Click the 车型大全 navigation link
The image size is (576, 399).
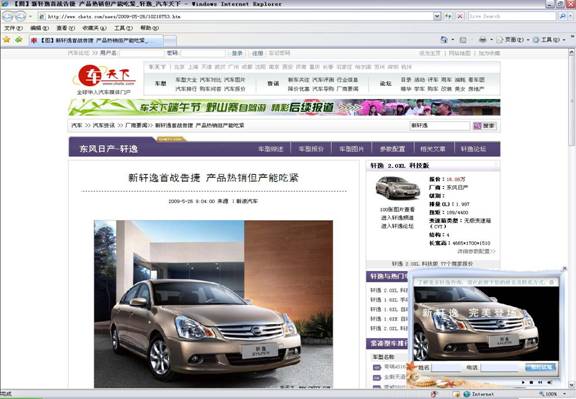coord(186,80)
